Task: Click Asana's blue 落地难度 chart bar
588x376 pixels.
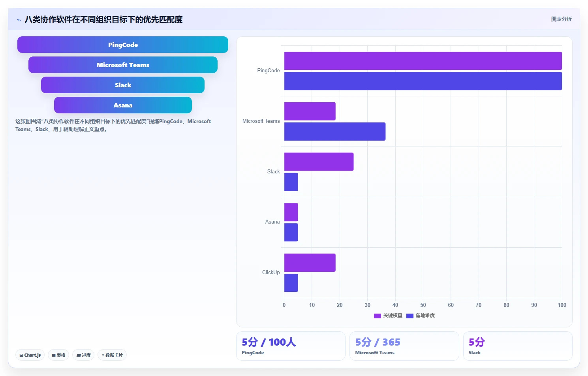Action: click(291, 232)
